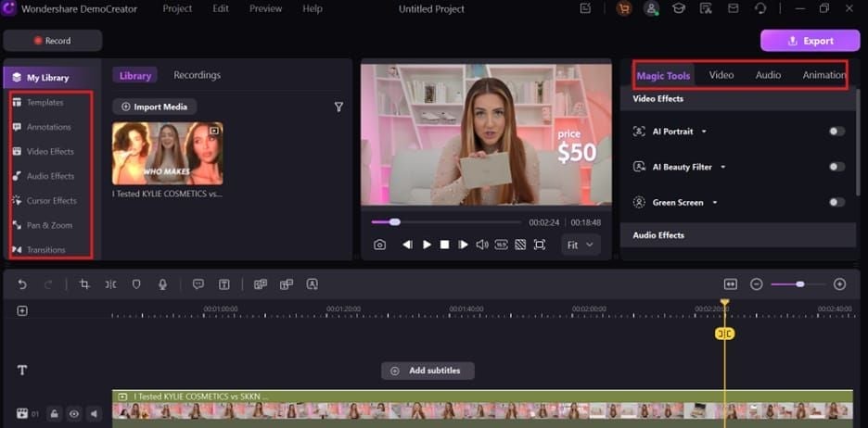Click the preview playback progress slider

(x=446, y=222)
